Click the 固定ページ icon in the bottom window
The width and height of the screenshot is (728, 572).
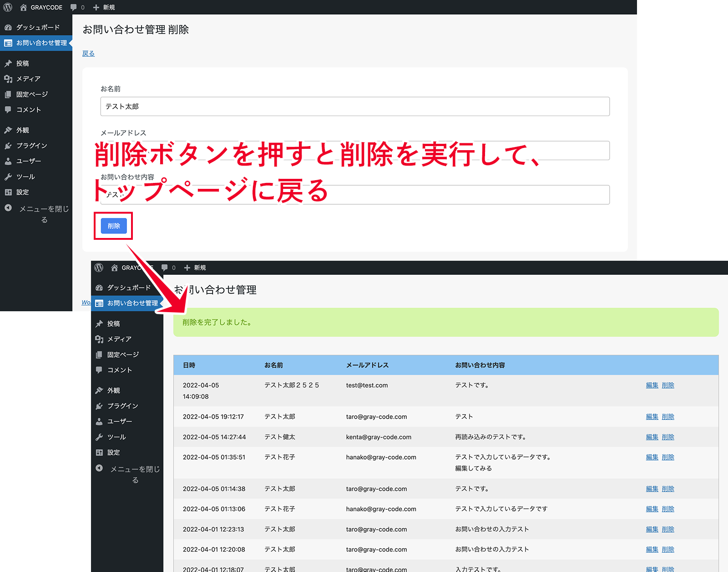[x=99, y=354]
